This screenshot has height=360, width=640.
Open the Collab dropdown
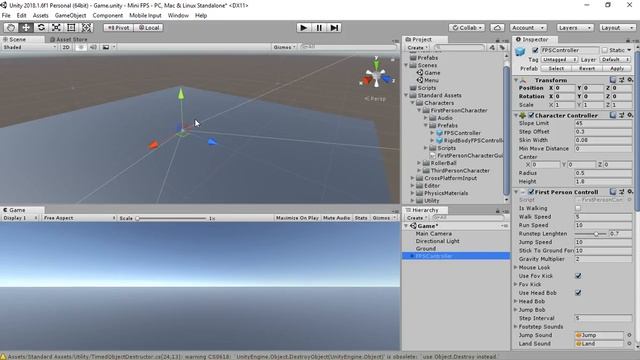(x=467, y=27)
